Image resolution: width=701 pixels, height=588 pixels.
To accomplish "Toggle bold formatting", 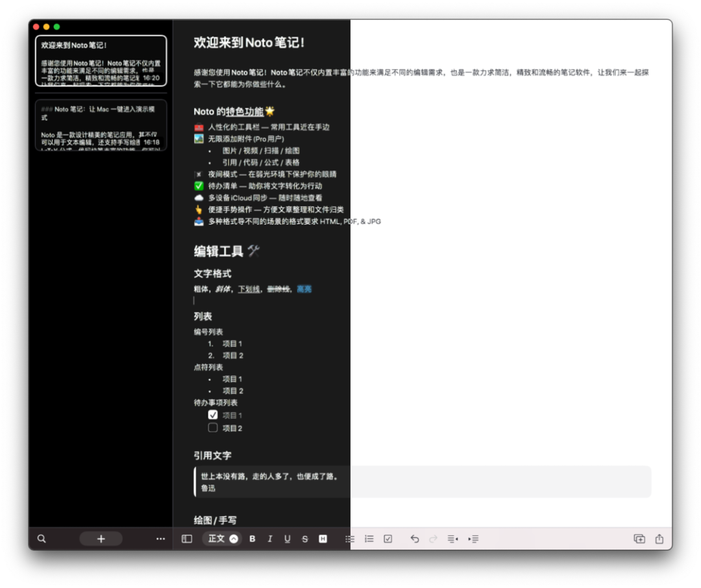I will coord(252,539).
